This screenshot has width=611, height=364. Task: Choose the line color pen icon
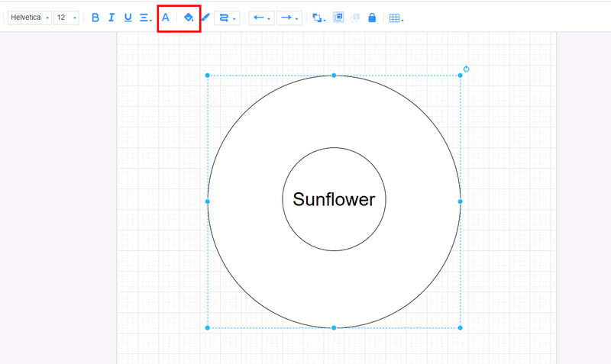click(205, 18)
